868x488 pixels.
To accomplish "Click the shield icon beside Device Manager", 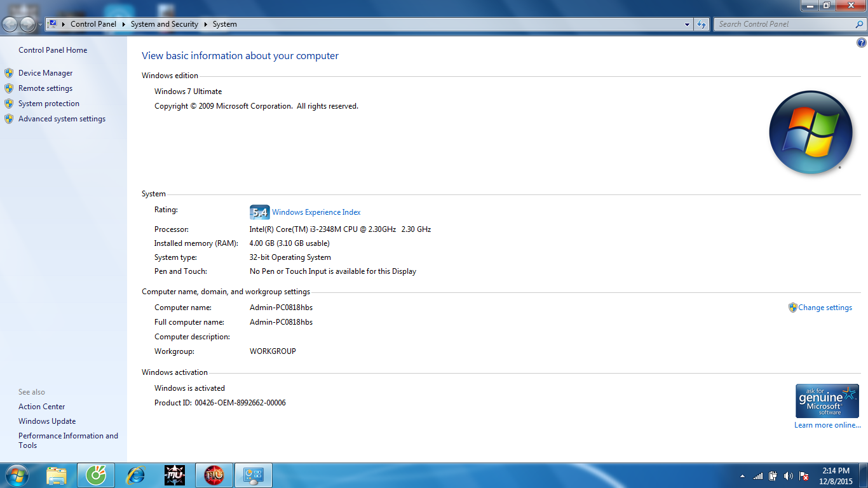I will click(9, 73).
